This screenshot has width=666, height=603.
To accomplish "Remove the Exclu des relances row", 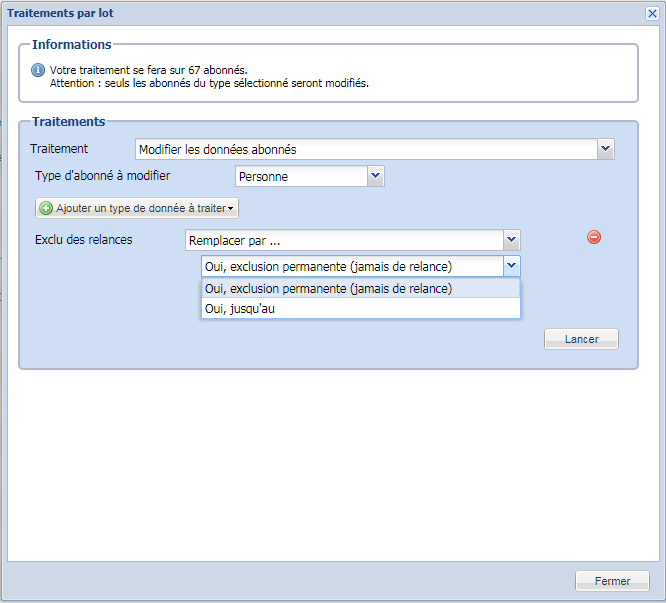I will point(594,237).
